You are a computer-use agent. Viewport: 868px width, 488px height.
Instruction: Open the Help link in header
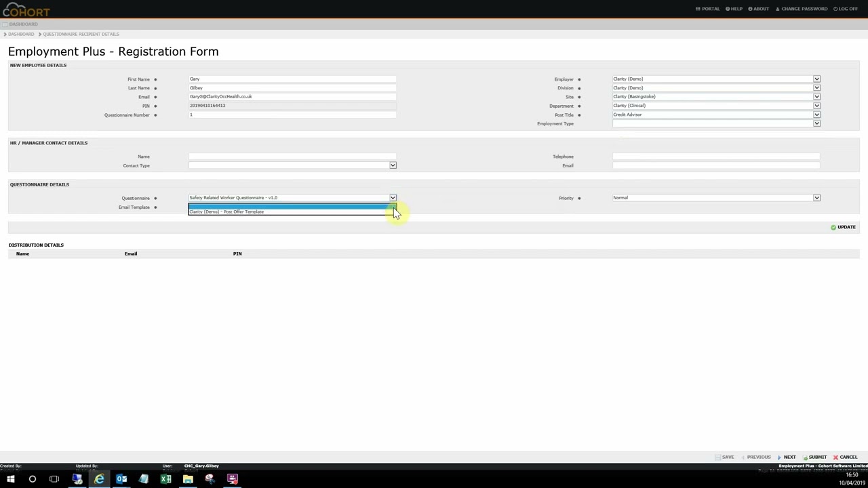[x=734, y=9]
